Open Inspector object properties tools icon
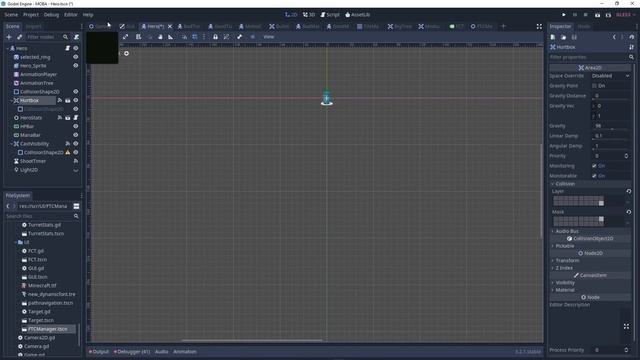The image size is (640, 360). [x=632, y=47]
